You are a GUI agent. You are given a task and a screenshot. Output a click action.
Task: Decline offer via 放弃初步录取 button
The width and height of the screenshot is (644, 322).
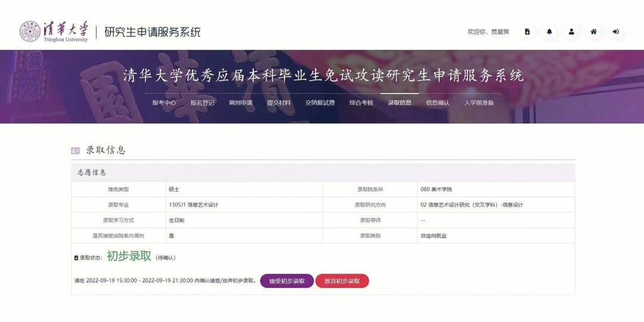[342, 281]
